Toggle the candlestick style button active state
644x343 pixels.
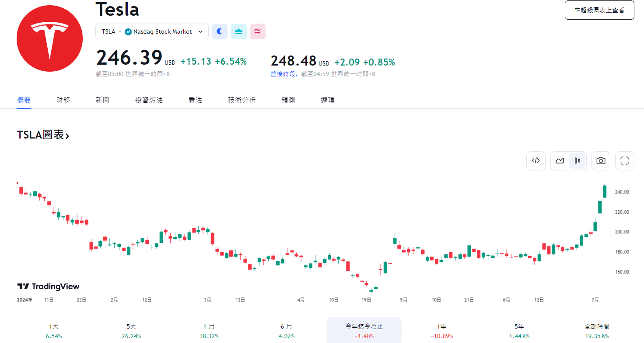(577, 160)
